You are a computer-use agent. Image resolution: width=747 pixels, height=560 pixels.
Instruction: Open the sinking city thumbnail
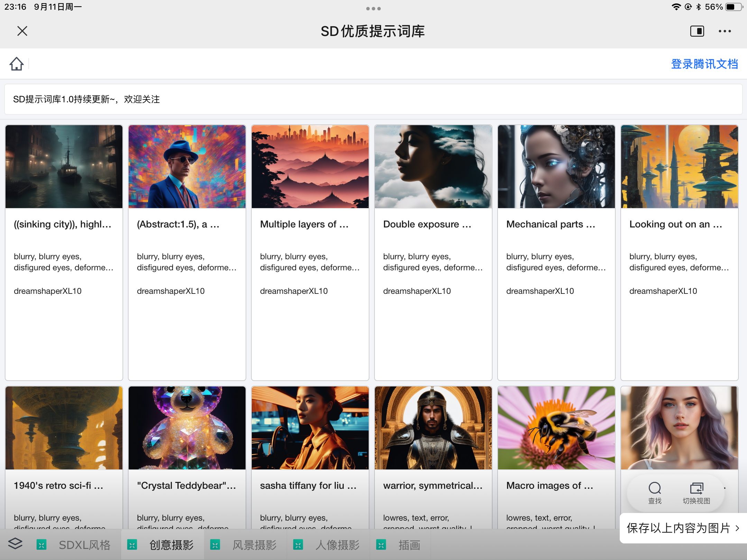tap(64, 167)
